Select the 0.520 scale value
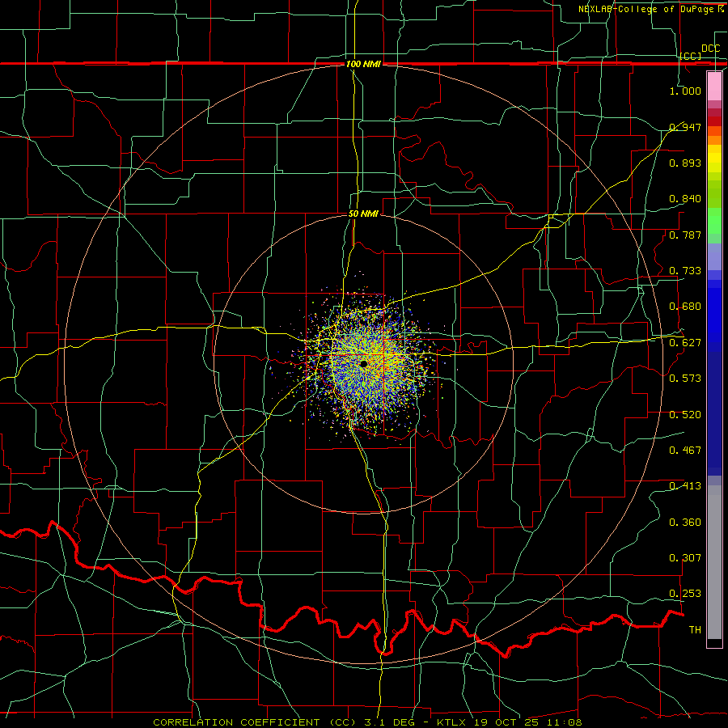This screenshot has height=728, width=728. (x=685, y=414)
